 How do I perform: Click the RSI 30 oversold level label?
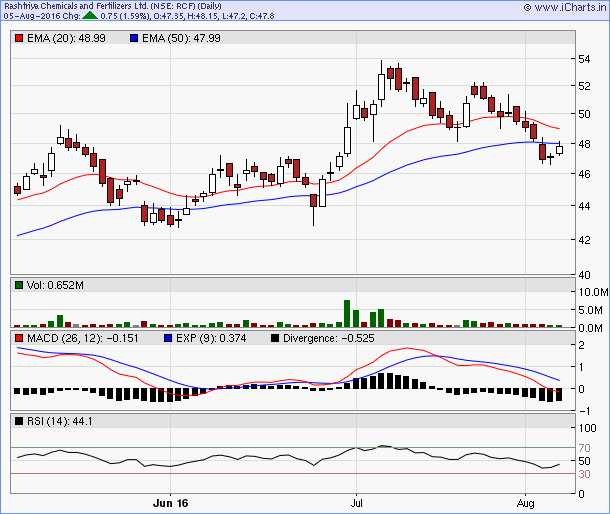(584, 474)
